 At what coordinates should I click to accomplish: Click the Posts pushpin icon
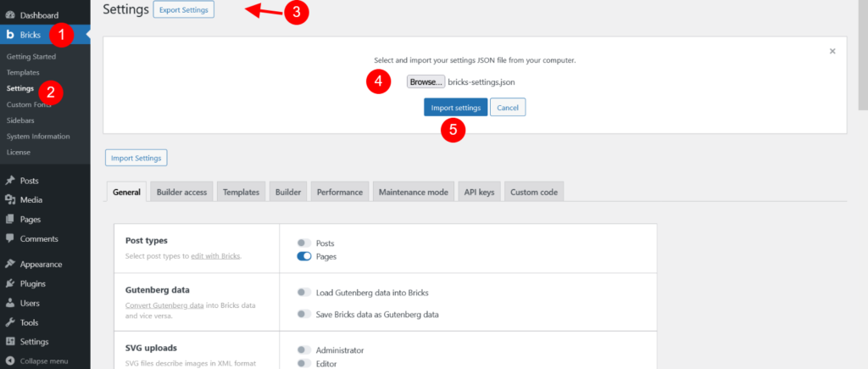10,181
